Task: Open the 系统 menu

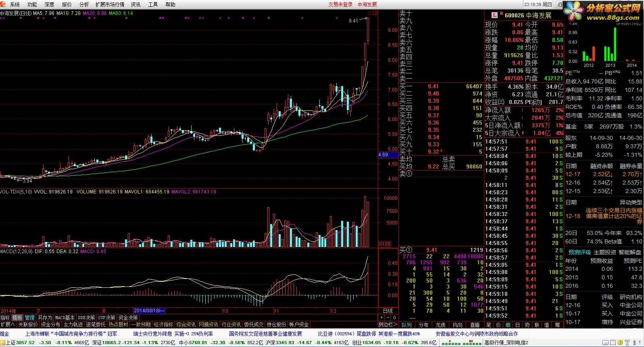Action: [15, 4]
